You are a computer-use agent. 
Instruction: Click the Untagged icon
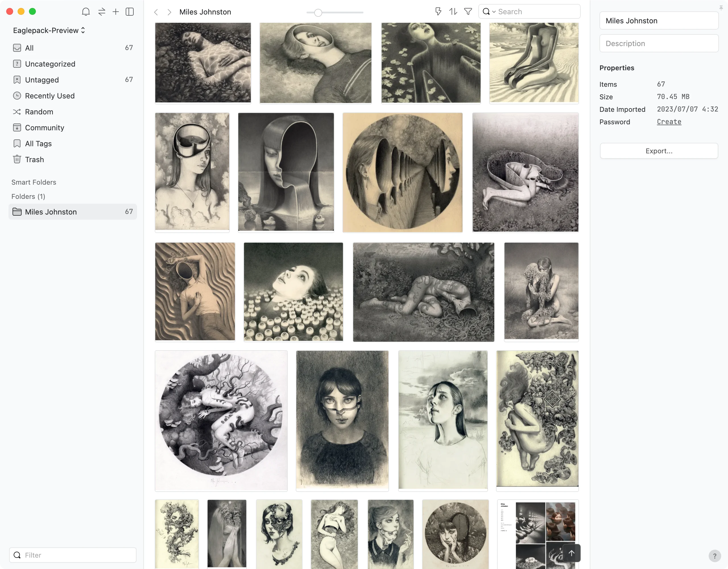pyautogui.click(x=17, y=80)
